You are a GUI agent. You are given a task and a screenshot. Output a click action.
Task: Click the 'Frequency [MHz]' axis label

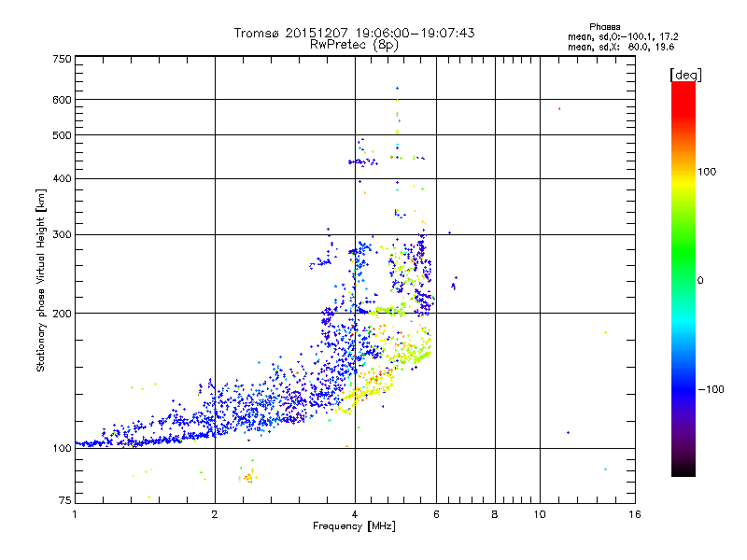[x=354, y=526]
